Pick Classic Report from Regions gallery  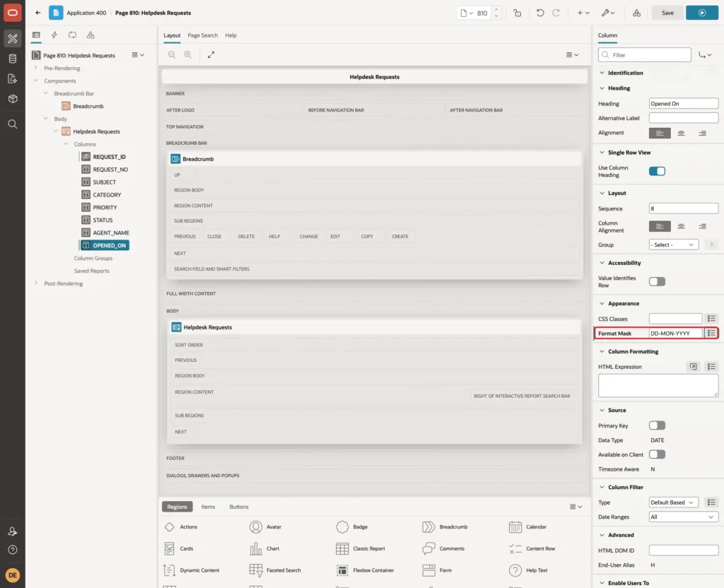(361, 548)
